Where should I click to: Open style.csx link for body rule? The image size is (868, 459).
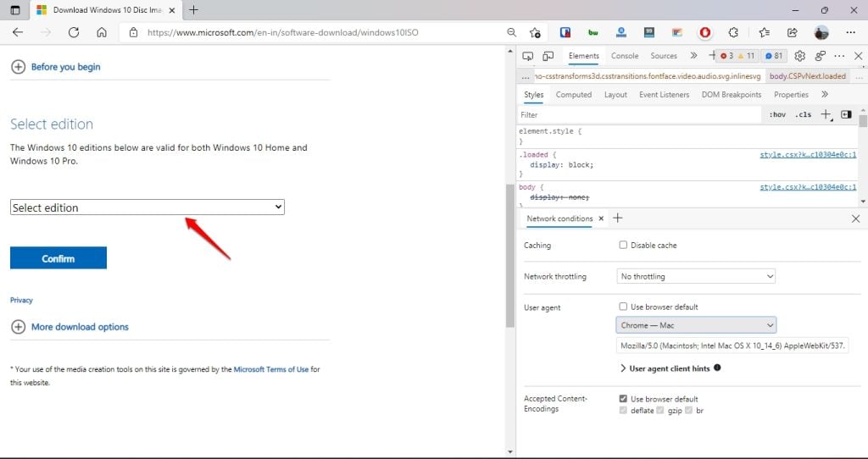point(808,187)
